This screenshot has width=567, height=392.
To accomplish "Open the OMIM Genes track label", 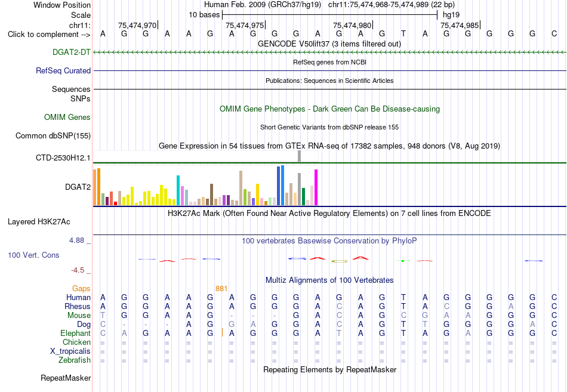I will (x=67, y=117).
